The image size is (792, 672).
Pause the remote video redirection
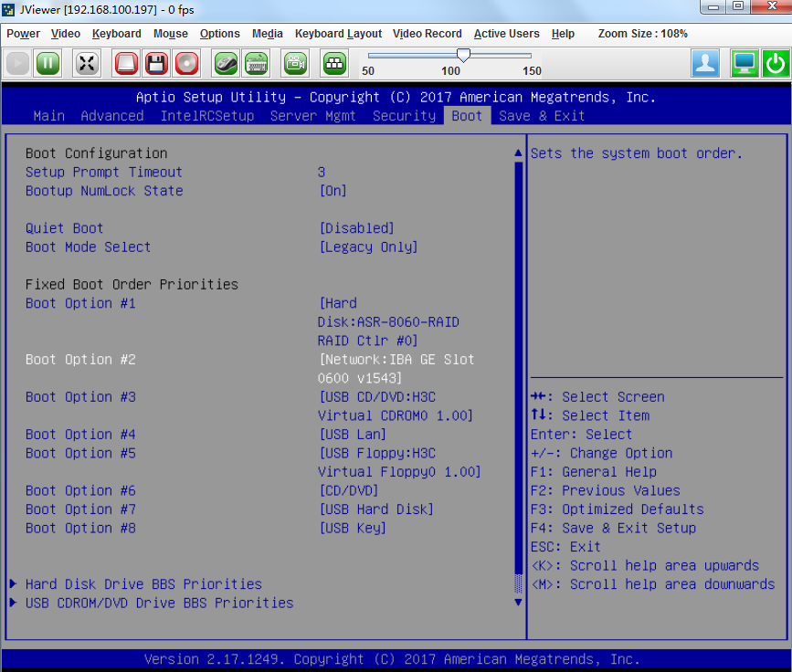coord(48,64)
